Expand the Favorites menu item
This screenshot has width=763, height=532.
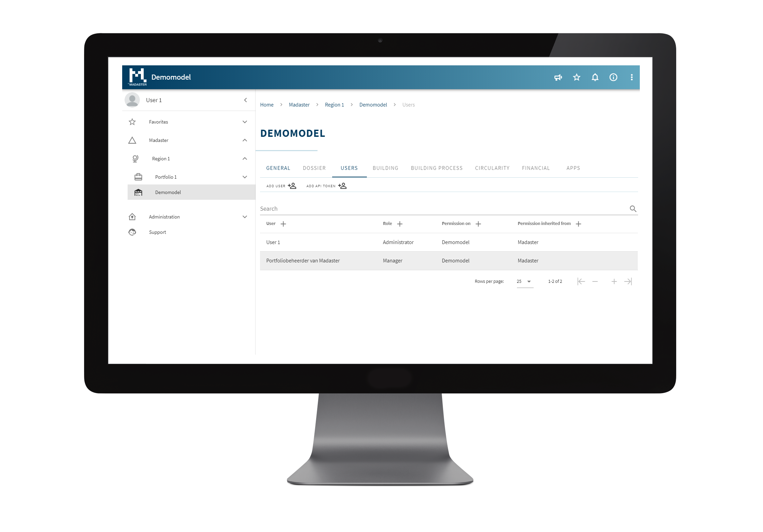[246, 122]
